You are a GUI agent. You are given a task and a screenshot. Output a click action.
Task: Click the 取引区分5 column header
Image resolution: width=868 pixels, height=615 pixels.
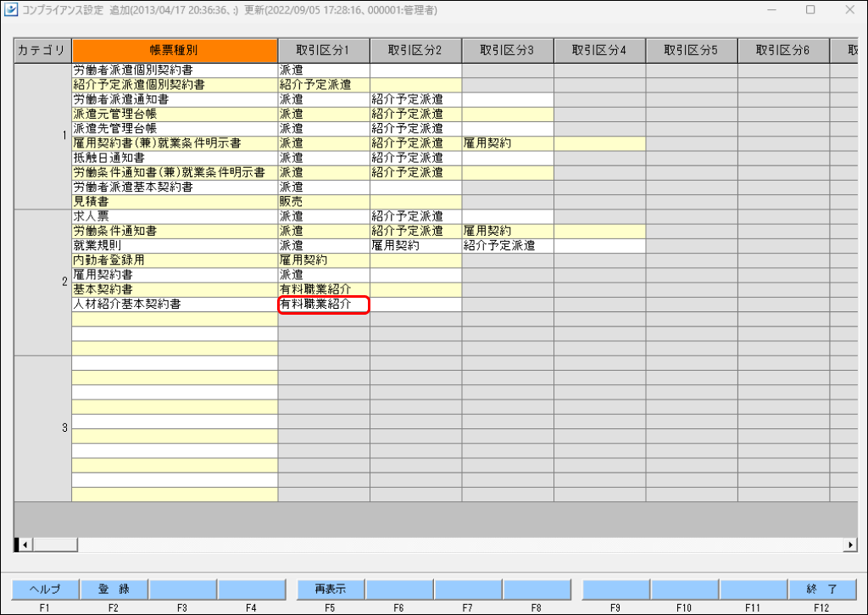[x=692, y=50]
